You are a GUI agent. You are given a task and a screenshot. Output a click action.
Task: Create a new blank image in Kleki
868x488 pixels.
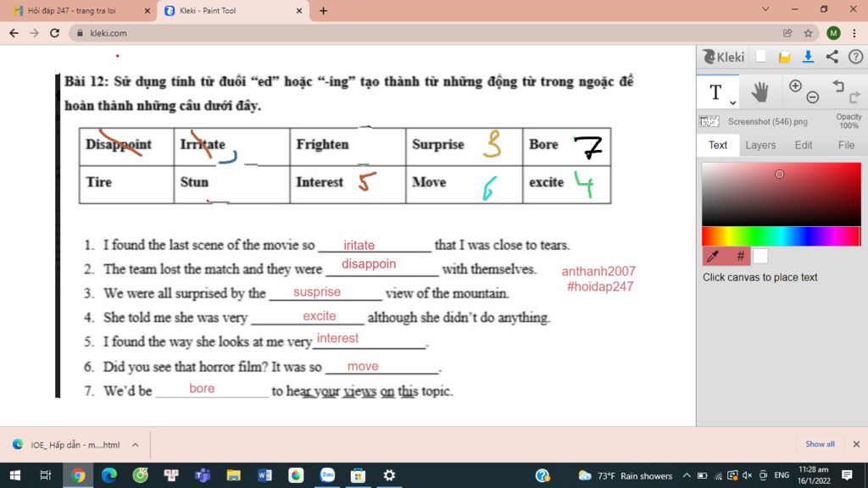[761, 57]
